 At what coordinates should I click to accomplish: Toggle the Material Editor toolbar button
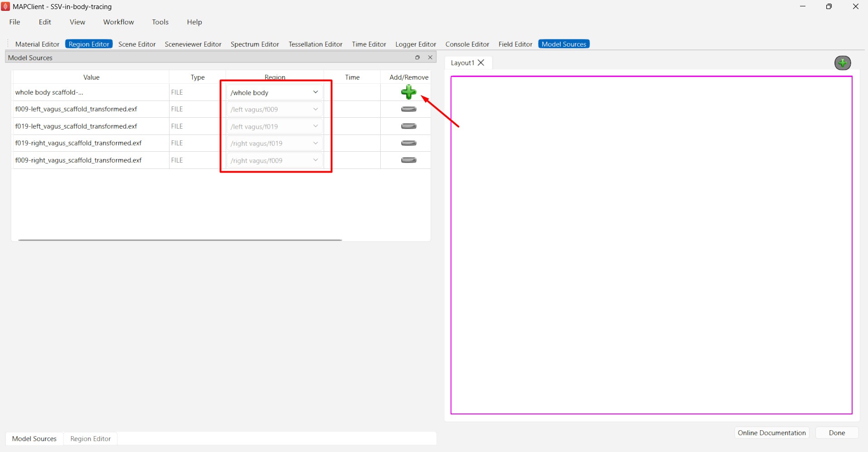pyautogui.click(x=37, y=44)
